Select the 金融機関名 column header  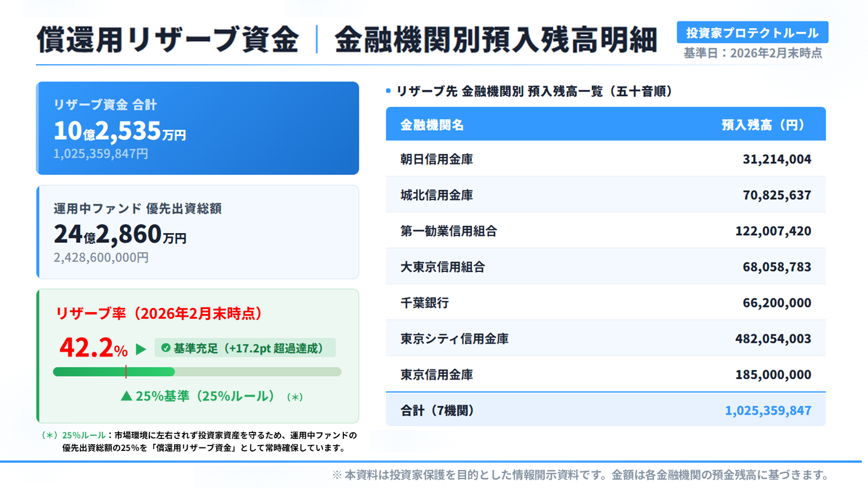tap(432, 125)
